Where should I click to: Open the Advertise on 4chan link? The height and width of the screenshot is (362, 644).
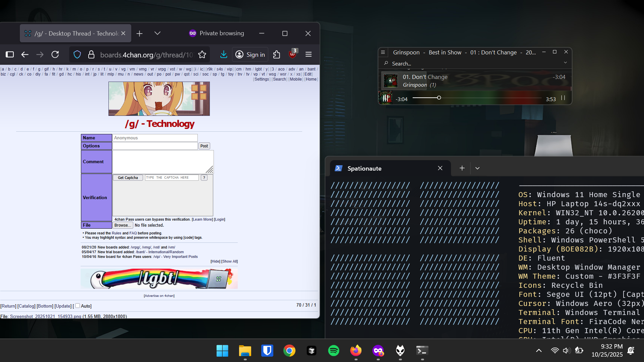point(159,296)
